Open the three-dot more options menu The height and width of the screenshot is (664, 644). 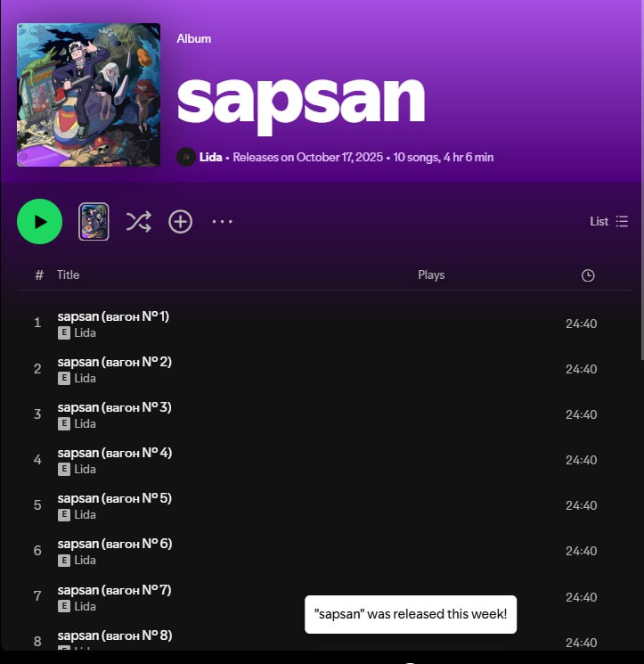(222, 221)
